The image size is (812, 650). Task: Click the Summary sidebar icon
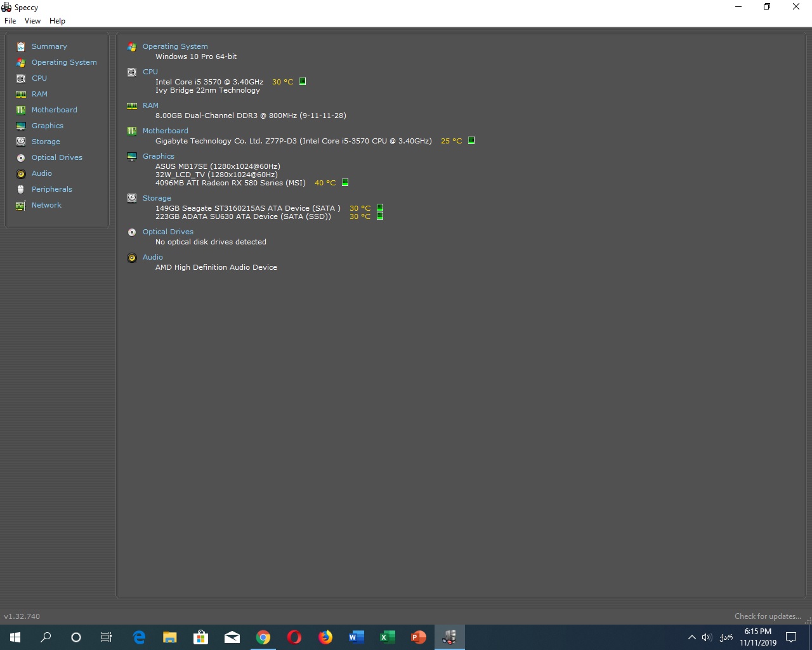click(21, 46)
